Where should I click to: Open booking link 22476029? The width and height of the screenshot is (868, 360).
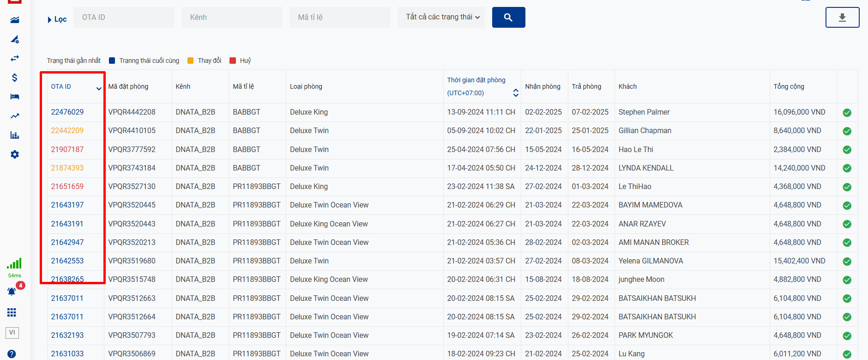point(67,112)
